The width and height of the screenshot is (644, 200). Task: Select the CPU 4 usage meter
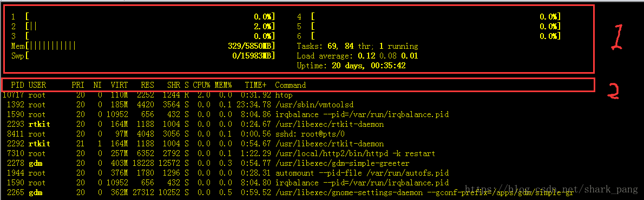coord(429,16)
